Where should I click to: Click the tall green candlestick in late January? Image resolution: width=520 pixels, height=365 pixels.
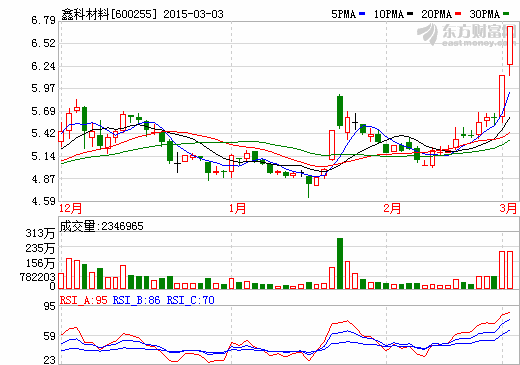(340, 111)
